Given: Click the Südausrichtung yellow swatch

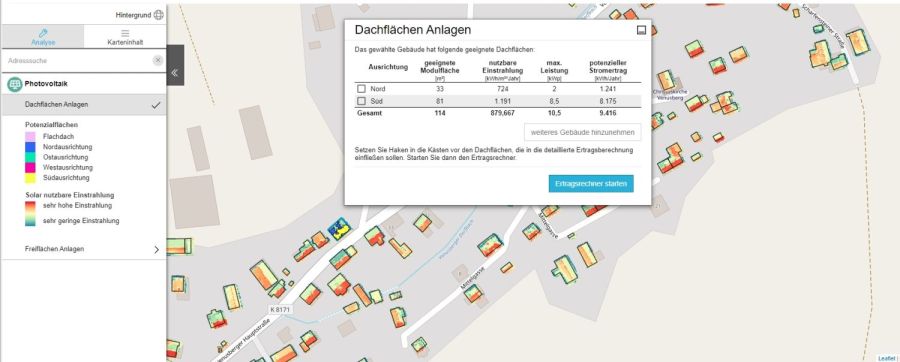Looking at the screenshot, I should tap(30, 178).
